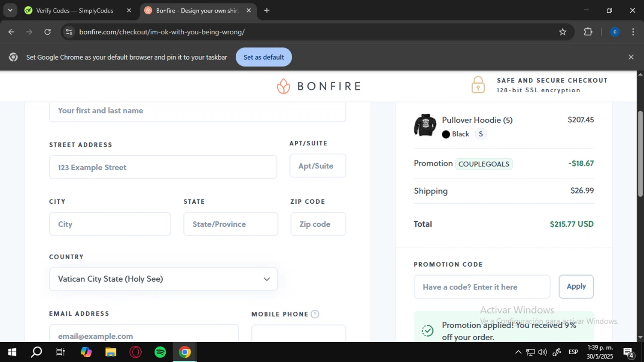This screenshot has height=362, width=644.
Task: Click the email address input field
Action: 144,334
